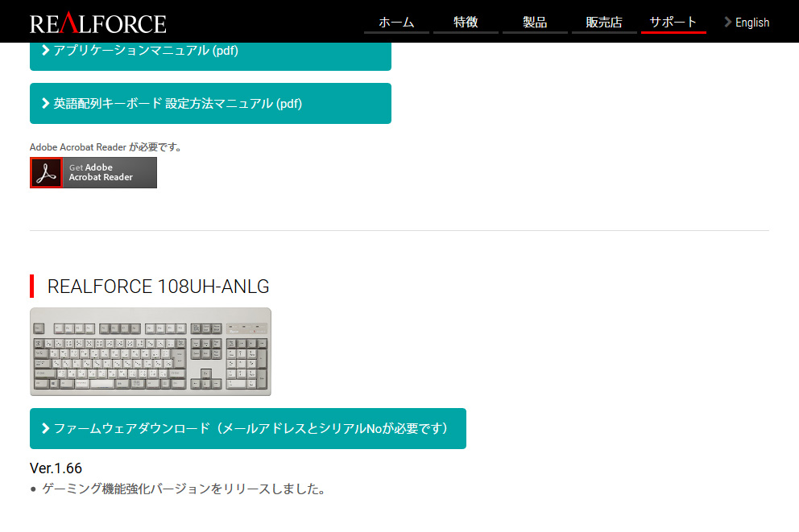Open the ホーム menu item
Image resolution: width=799 pixels, height=532 pixels.
396,23
